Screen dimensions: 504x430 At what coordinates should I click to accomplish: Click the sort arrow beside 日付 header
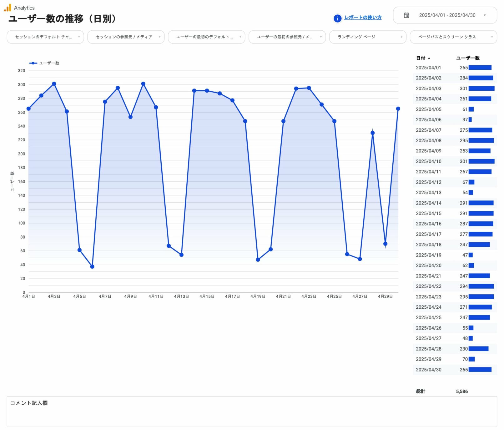tap(429, 58)
